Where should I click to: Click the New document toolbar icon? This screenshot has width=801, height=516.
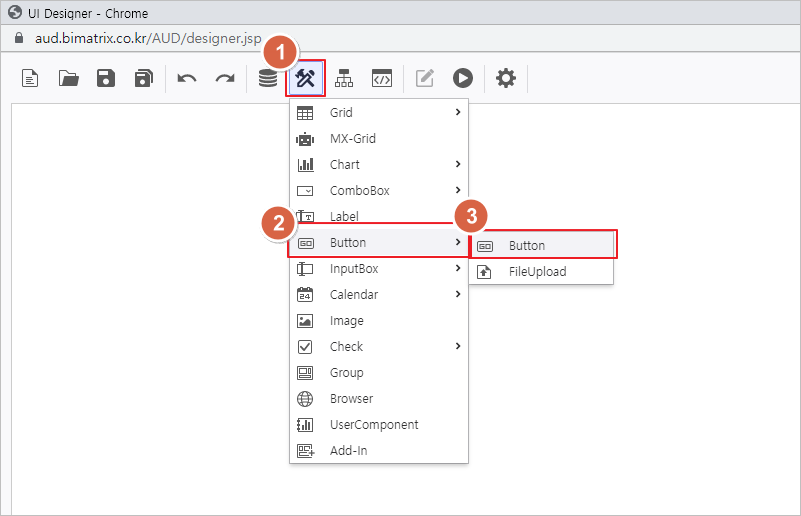click(31, 78)
